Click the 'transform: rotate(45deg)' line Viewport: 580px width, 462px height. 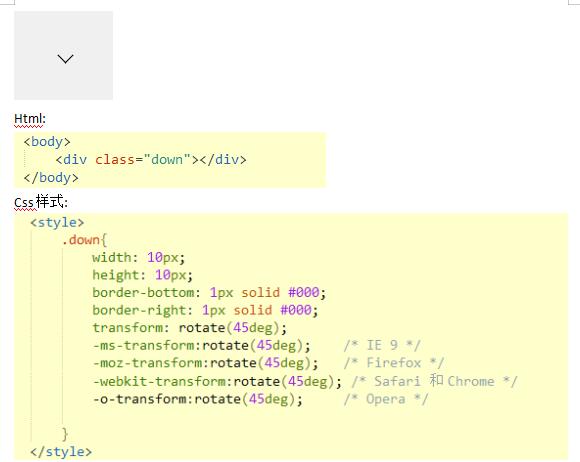[x=189, y=328]
